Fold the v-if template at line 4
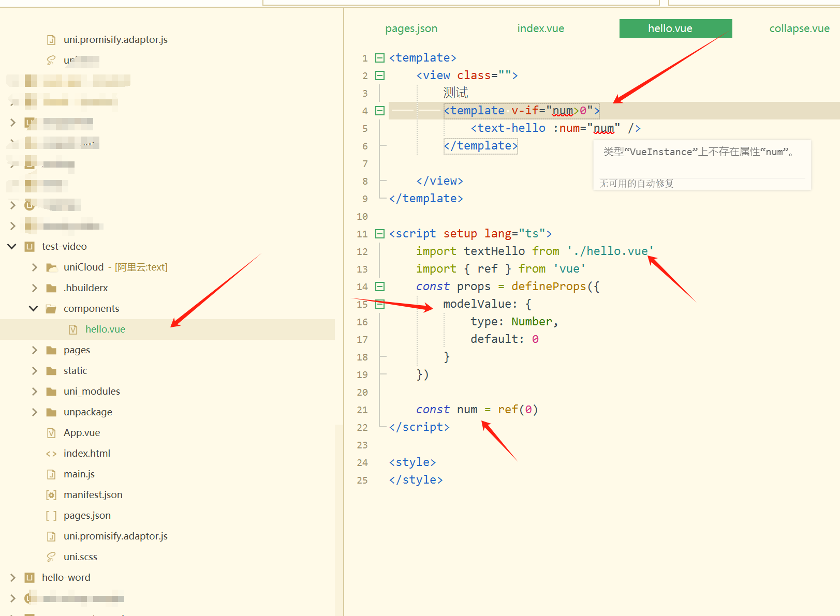Screen dimensions: 840x616 [x=380, y=111]
